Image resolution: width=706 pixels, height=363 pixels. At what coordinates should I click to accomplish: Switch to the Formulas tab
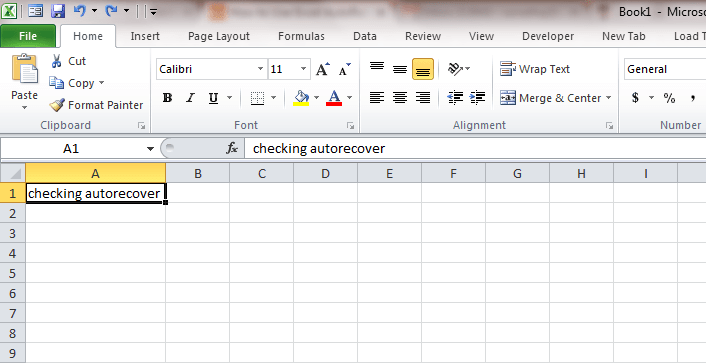(301, 36)
